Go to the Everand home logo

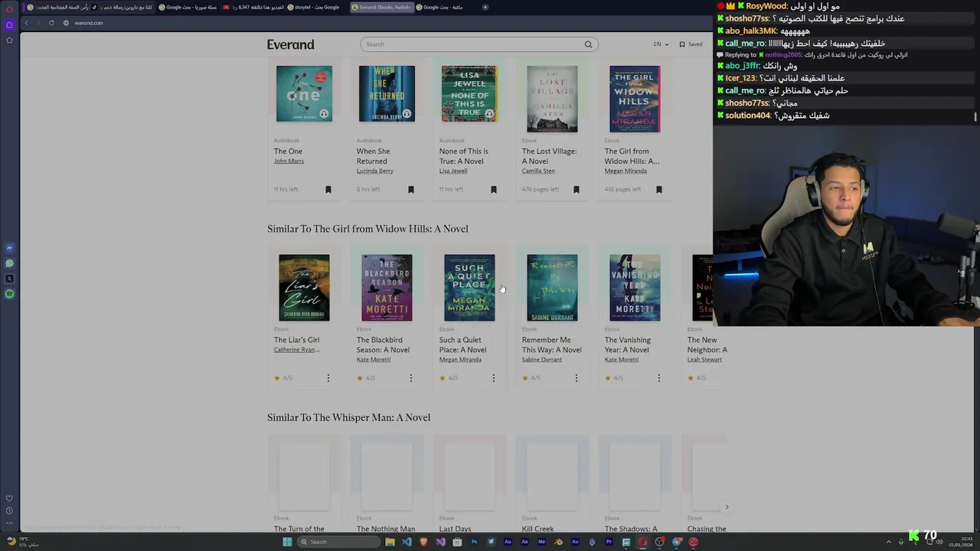[x=291, y=44]
